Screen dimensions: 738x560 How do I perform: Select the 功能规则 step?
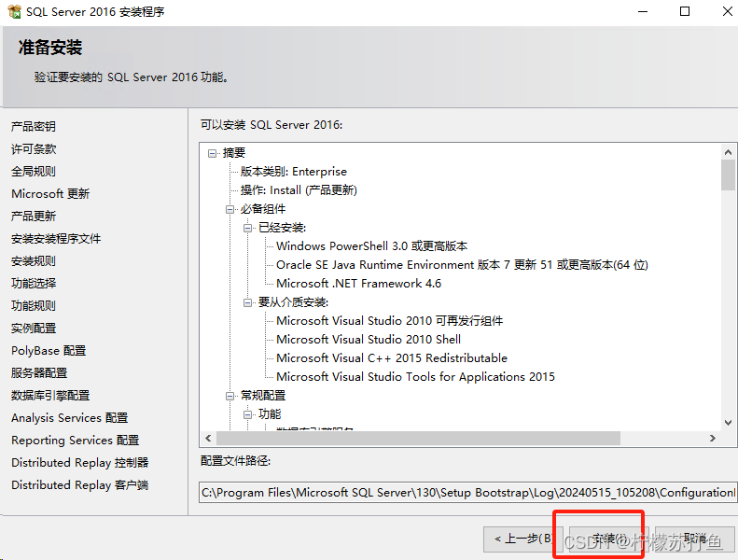(34, 306)
